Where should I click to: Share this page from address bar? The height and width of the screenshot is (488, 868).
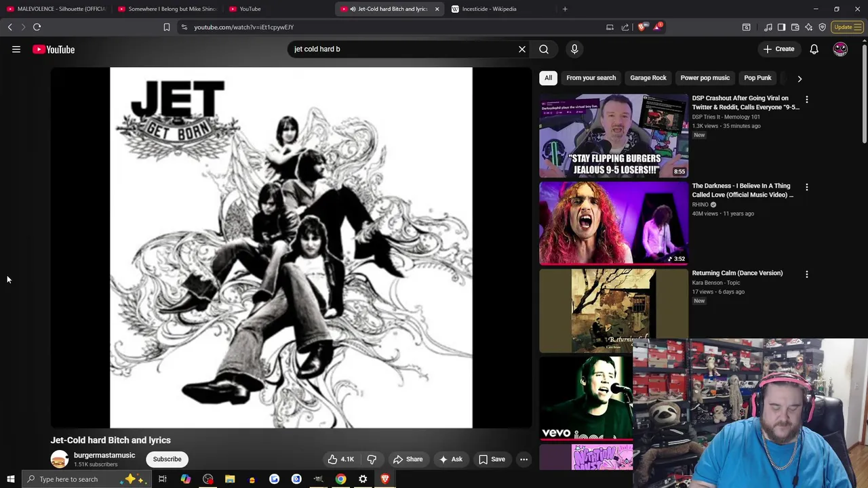pyautogui.click(x=625, y=27)
